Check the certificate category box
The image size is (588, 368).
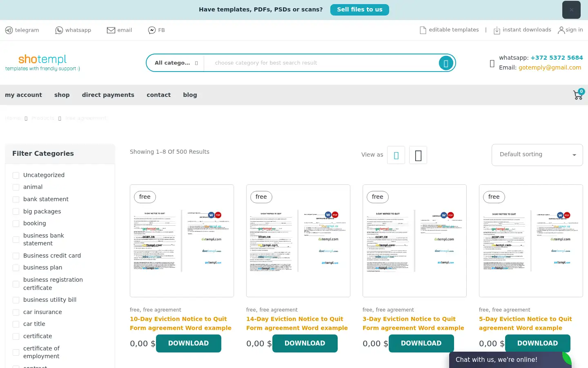point(16,337)
